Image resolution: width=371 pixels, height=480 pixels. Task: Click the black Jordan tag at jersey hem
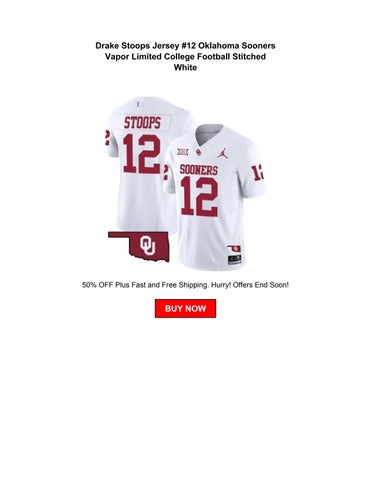coord(235,260)
